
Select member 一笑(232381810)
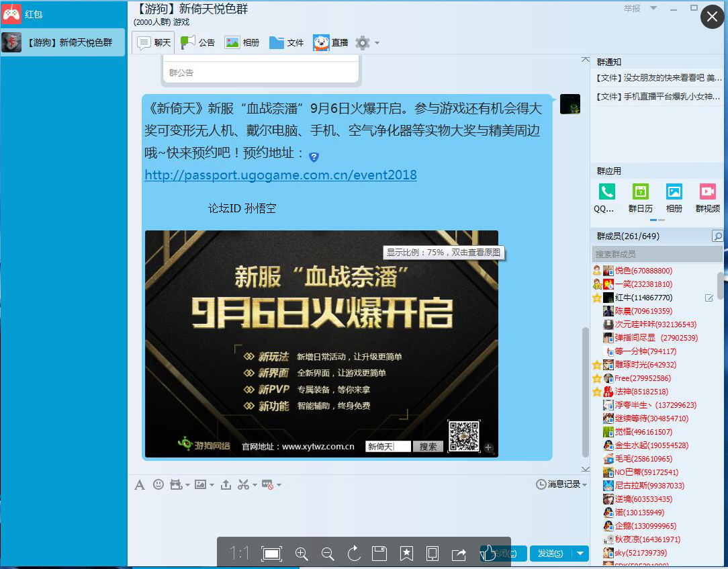643,284
